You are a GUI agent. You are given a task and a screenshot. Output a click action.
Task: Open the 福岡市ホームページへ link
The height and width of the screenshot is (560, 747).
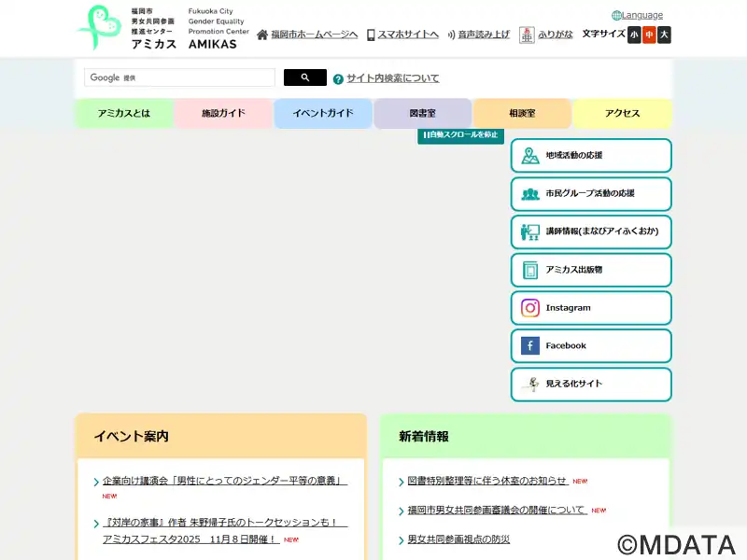coord(307,35)
